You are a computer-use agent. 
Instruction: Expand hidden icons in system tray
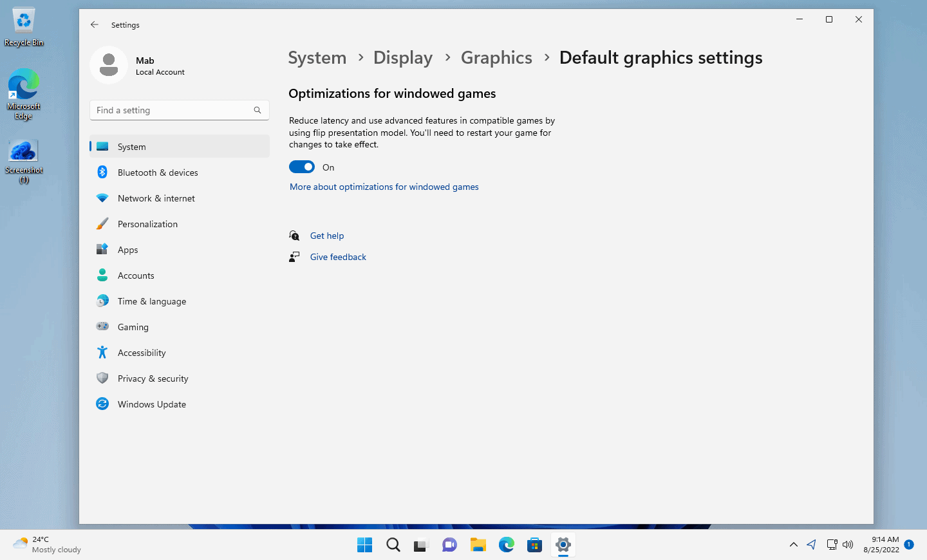point(794,545)
